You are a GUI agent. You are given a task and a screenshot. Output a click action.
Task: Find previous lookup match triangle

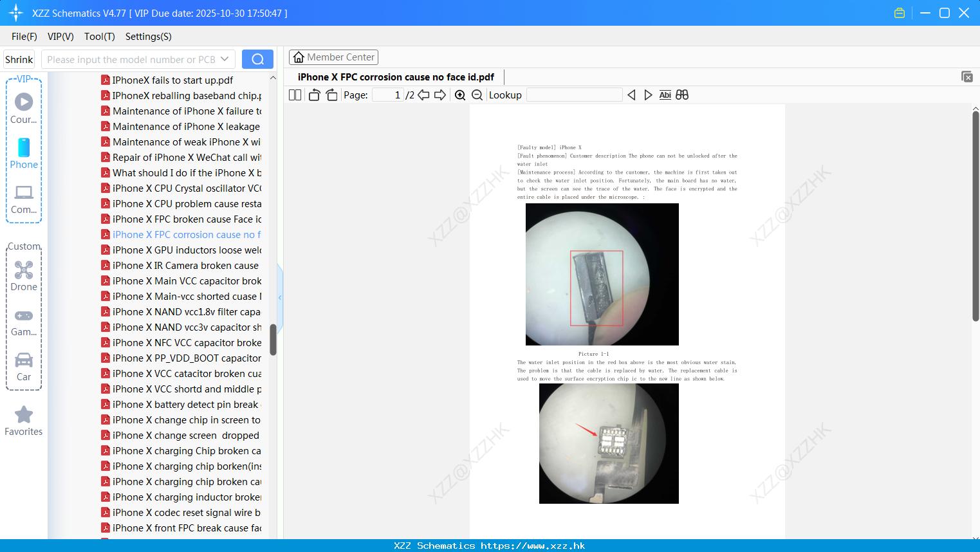coord(631,95)
